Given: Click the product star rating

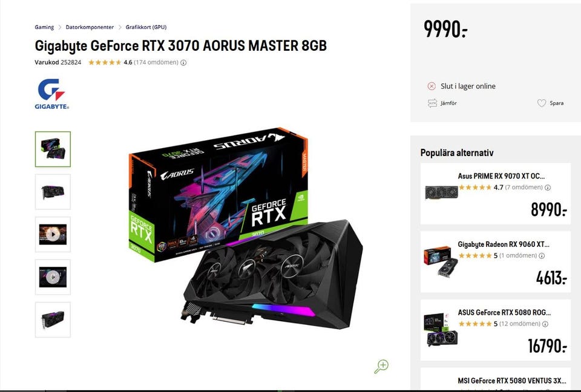Looking at the screenshot, I should [x=105, y=62].
